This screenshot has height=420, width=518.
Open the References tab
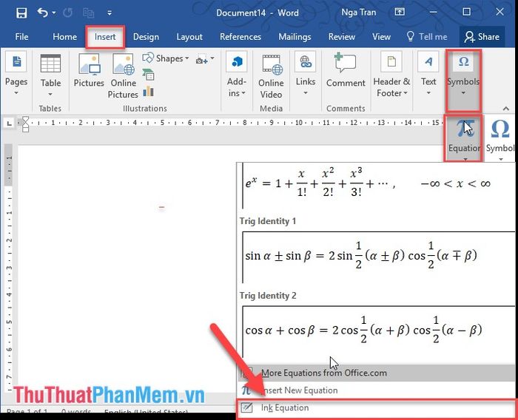point(240,37)
